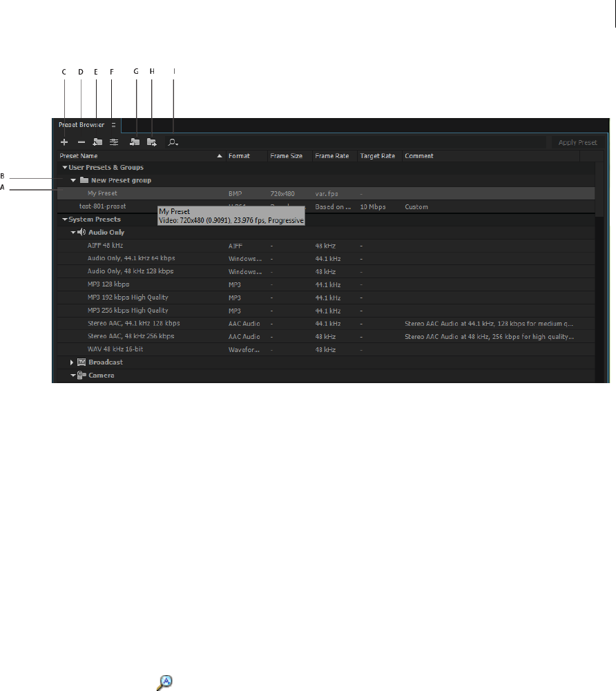
Task: Click the TV icon beside Broadcast
Action: [x=81, y=362]
